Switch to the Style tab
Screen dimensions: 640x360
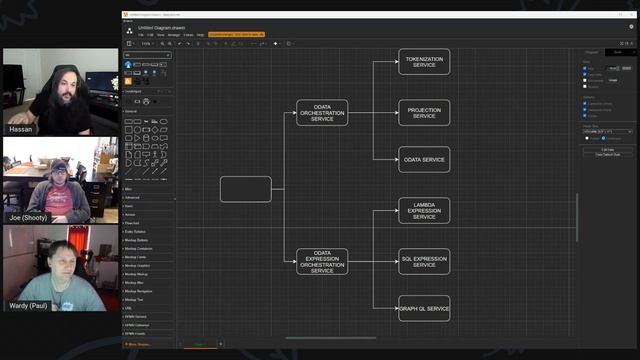click(x=618, y=52)
